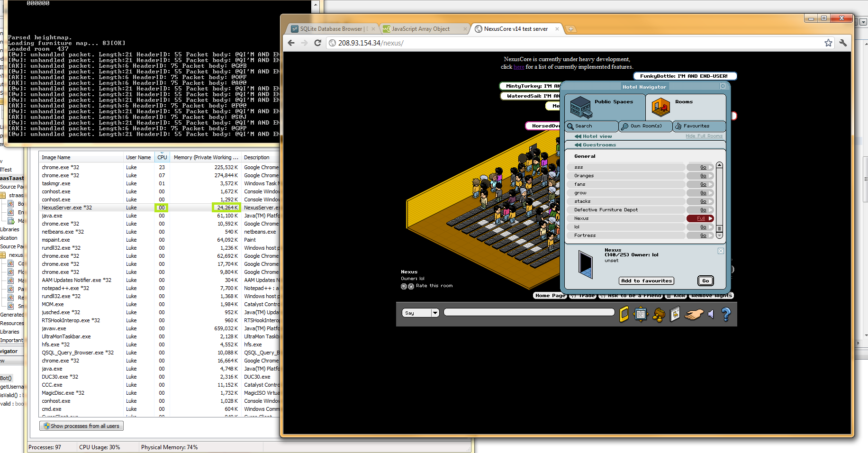Click room list scroll down arrow
This screenshot has width=868, height=453.
pyautogui.click(x=719, y=236)
